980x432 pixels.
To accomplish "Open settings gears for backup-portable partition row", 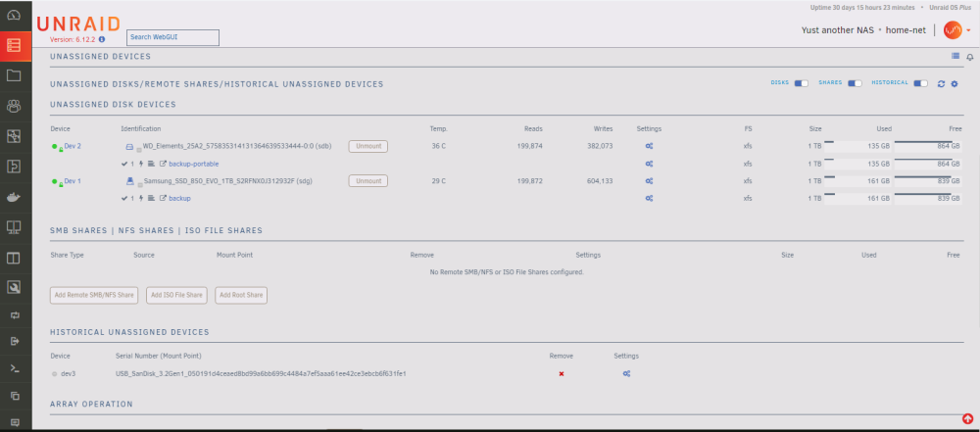I will 650,164.
